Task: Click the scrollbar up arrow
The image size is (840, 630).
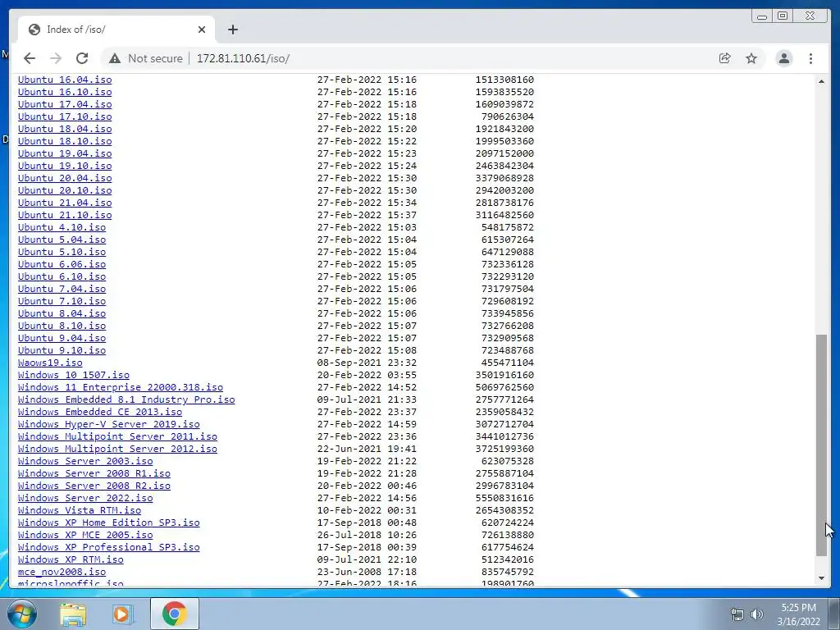Action: pos(821,81)
